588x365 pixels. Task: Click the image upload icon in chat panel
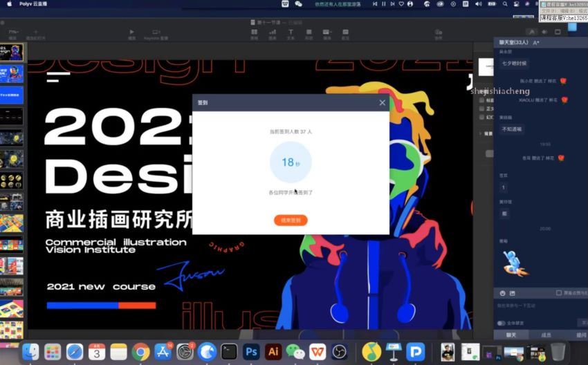(x=512, y=293)
